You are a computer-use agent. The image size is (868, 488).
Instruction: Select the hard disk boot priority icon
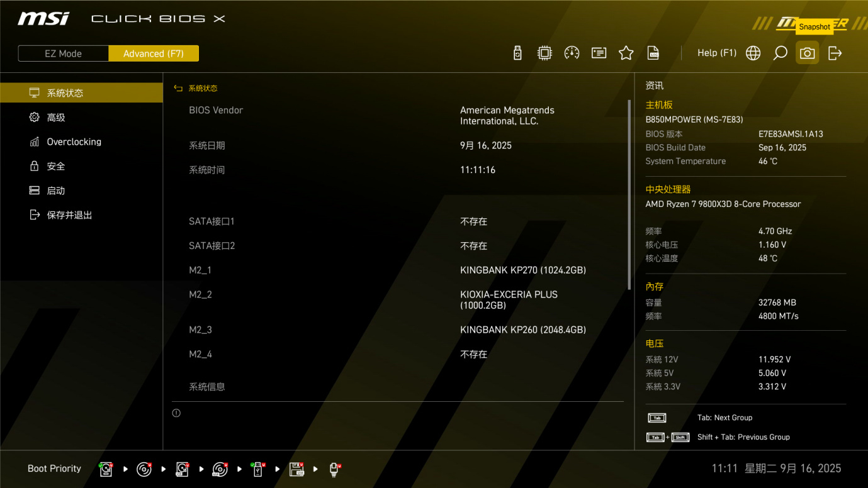[106, 469]
